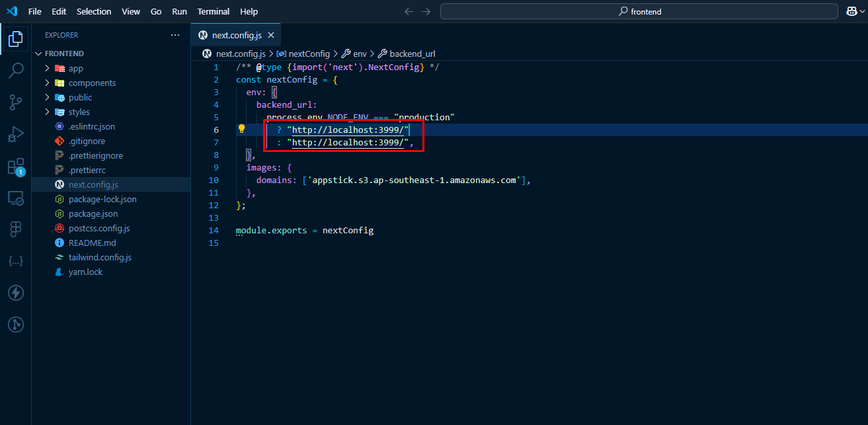Click the frontend command center search box
Screen dimensions: 868x425
click(639, 11)
